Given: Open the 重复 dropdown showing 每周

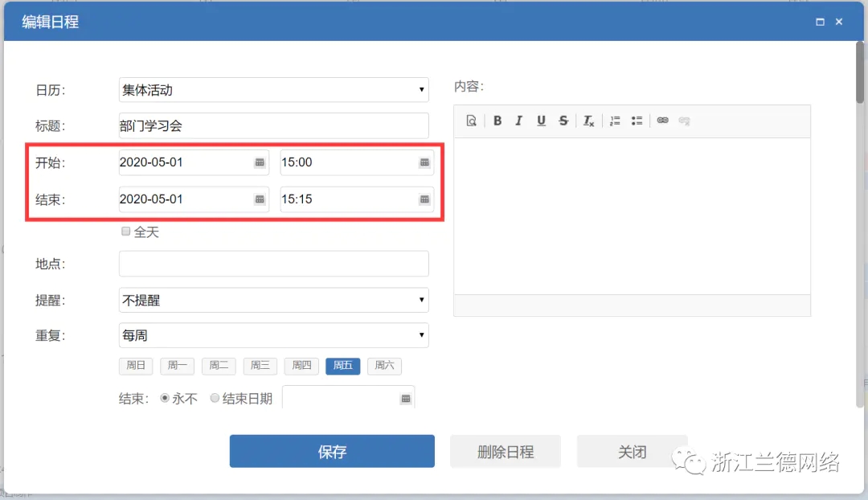Looking at the screenshot, I should [273, 335].
